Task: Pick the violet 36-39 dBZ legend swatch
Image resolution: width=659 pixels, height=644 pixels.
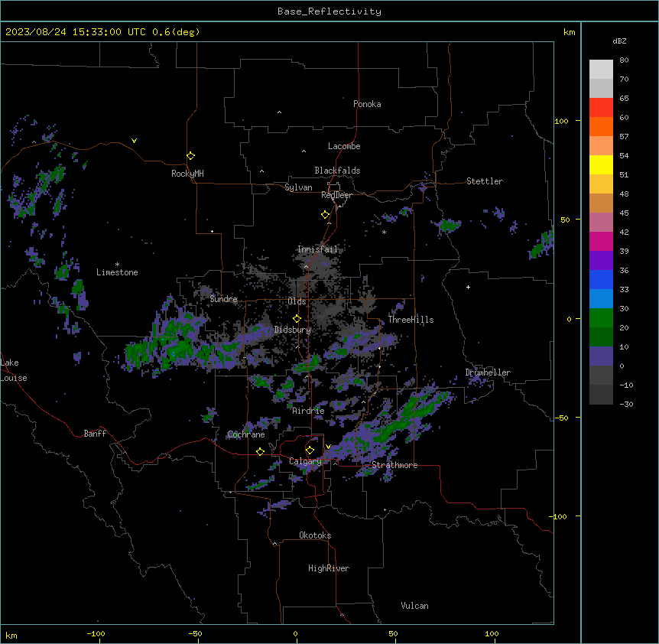Action: [x=601, y=261]
